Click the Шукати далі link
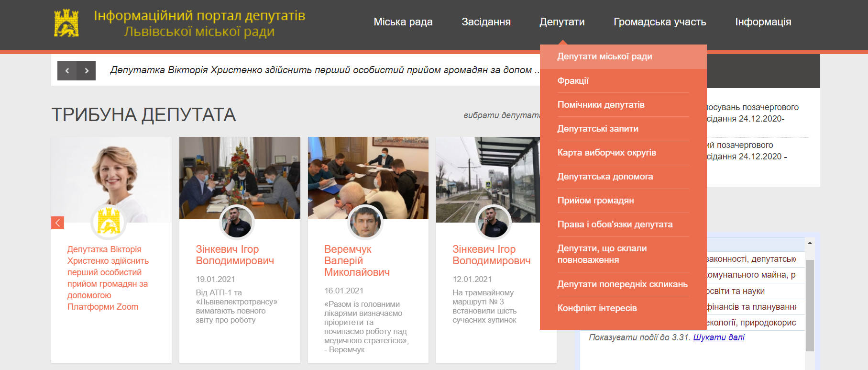 719,337
